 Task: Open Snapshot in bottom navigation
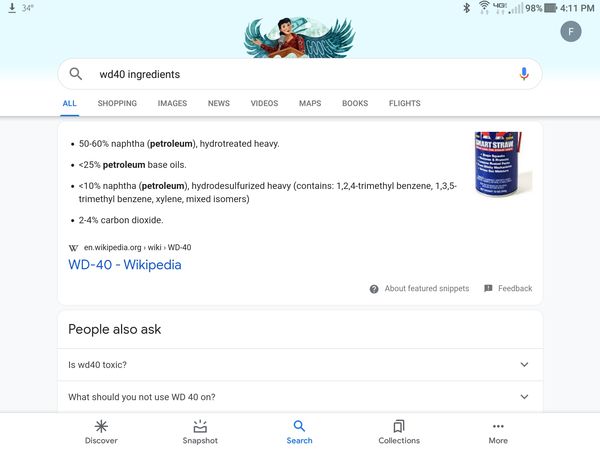point(200,432)
